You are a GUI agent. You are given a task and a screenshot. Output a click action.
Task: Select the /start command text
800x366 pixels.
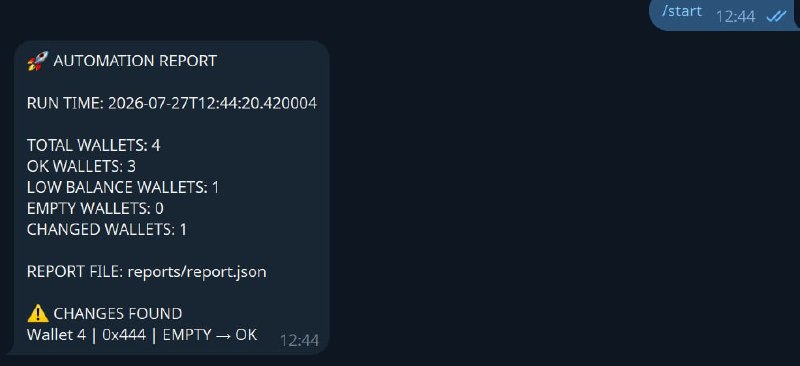pos(682,11)
